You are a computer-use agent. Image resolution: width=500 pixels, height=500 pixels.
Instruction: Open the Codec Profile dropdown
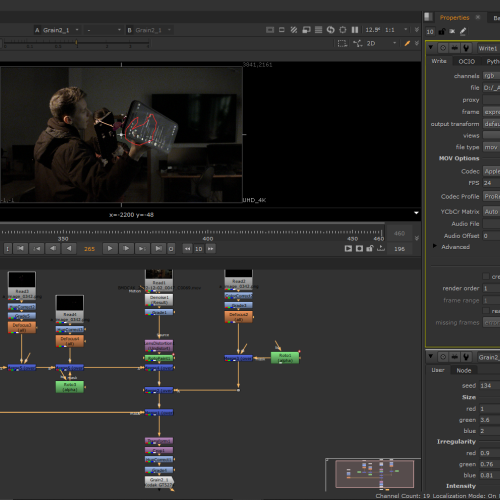(x=491, y=197)
